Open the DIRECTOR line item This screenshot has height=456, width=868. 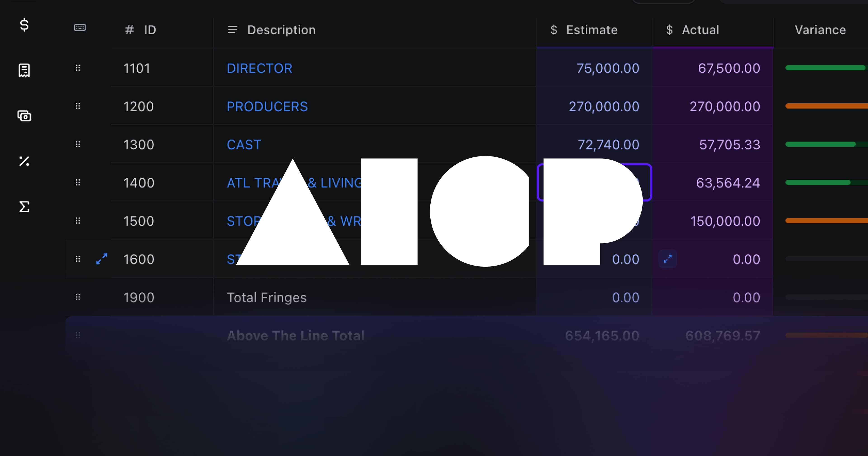259,69
